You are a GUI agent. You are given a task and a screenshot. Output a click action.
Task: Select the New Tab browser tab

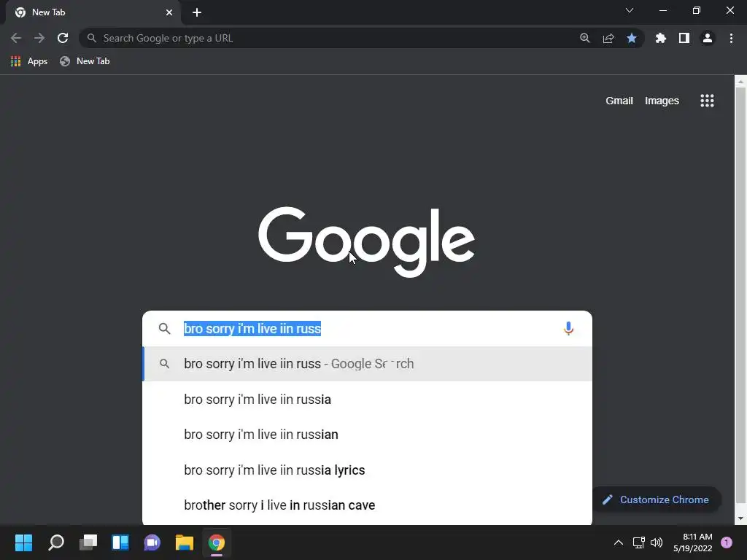(x=93, y=12)
